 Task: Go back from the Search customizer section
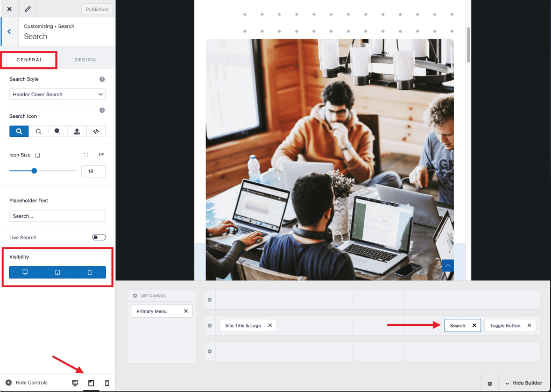click(9, 32)
